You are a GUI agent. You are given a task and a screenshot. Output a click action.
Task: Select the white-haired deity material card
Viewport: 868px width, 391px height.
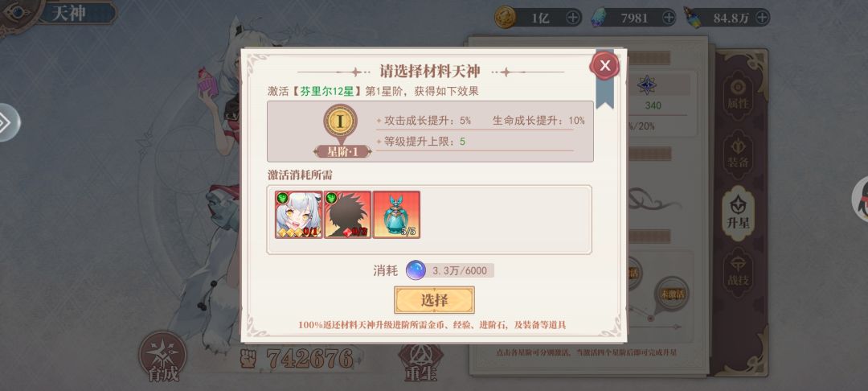pyautogui.click(x=298, y=215)
